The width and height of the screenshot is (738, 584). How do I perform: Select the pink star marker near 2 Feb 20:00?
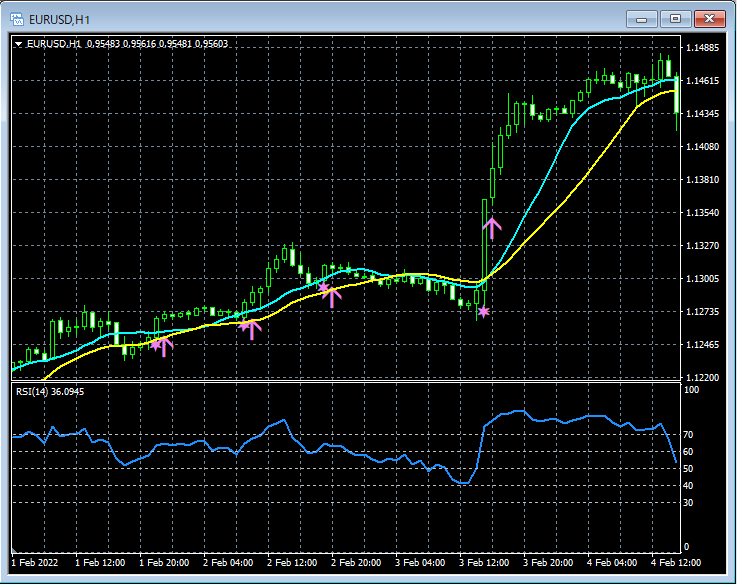(x=322, y=288)
